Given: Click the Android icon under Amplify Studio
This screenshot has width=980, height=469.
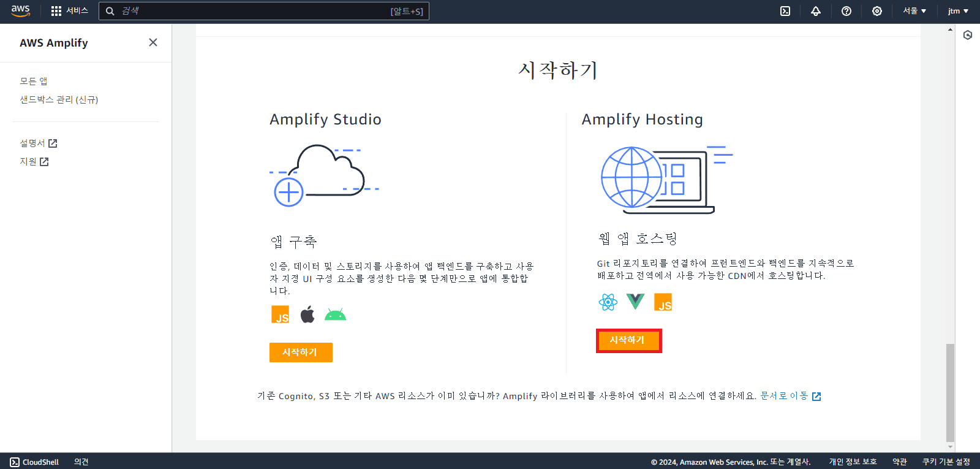Looking at the screenshot, I should (x=335, y=315).
